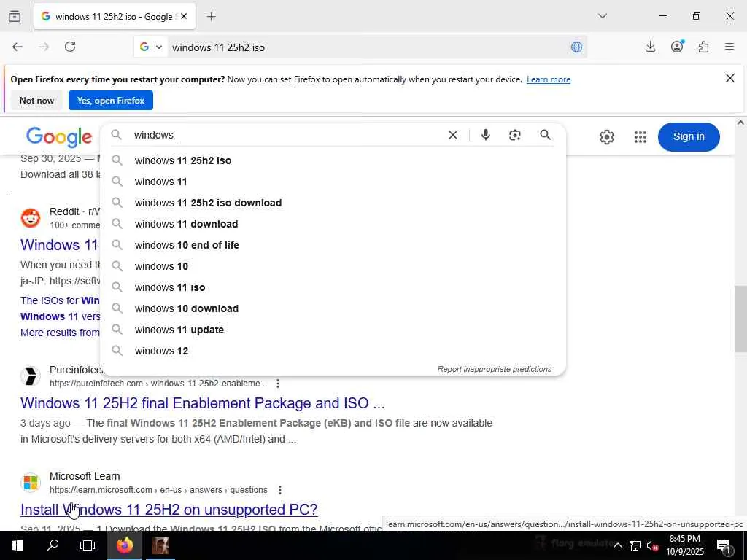The width and height of the screenshot is (747, 560).
Task: Open more options for Microsoft Learn result
Action: pos(280,490)
